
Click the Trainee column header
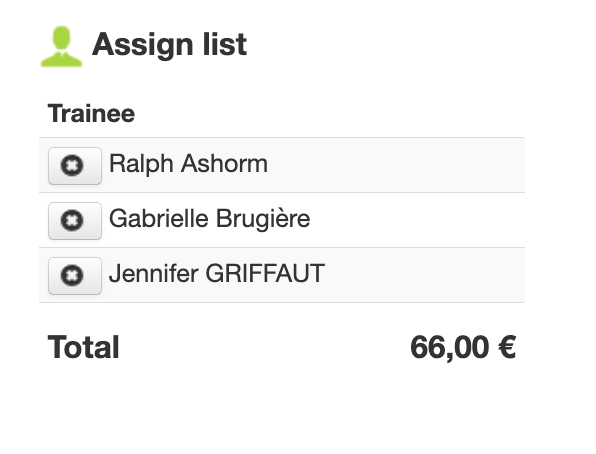tap(91, 113)
